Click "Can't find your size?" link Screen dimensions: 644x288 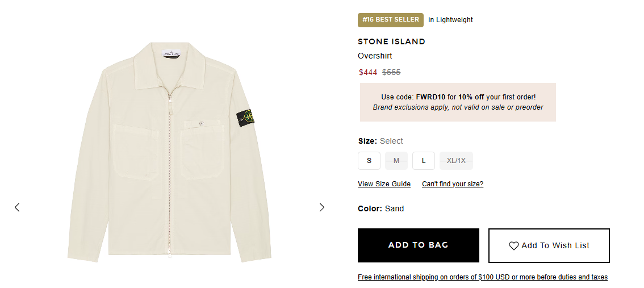click(453, 184)
